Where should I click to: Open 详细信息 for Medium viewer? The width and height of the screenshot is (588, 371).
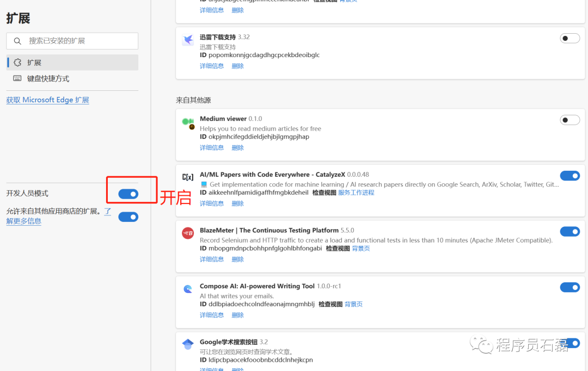pos(211,147)
